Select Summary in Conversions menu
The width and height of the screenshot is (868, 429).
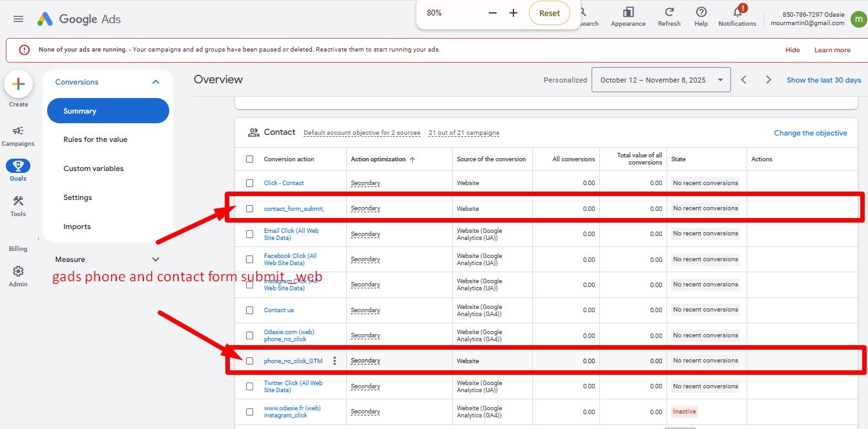coord(108,111)
